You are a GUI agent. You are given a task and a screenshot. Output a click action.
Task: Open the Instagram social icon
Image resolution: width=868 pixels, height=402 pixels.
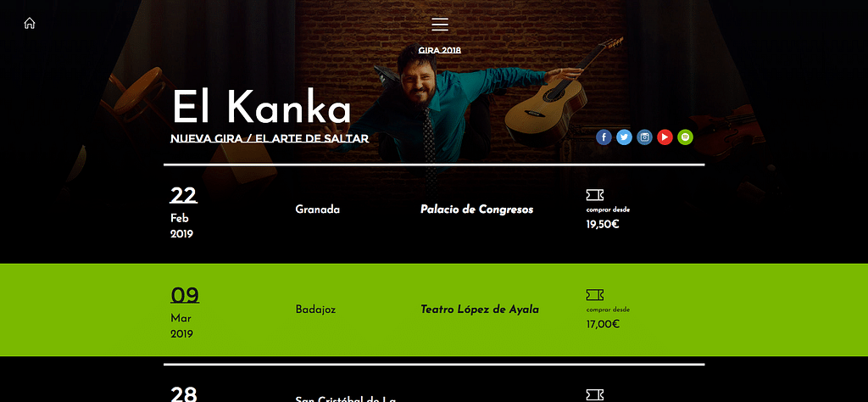[644, 137]
